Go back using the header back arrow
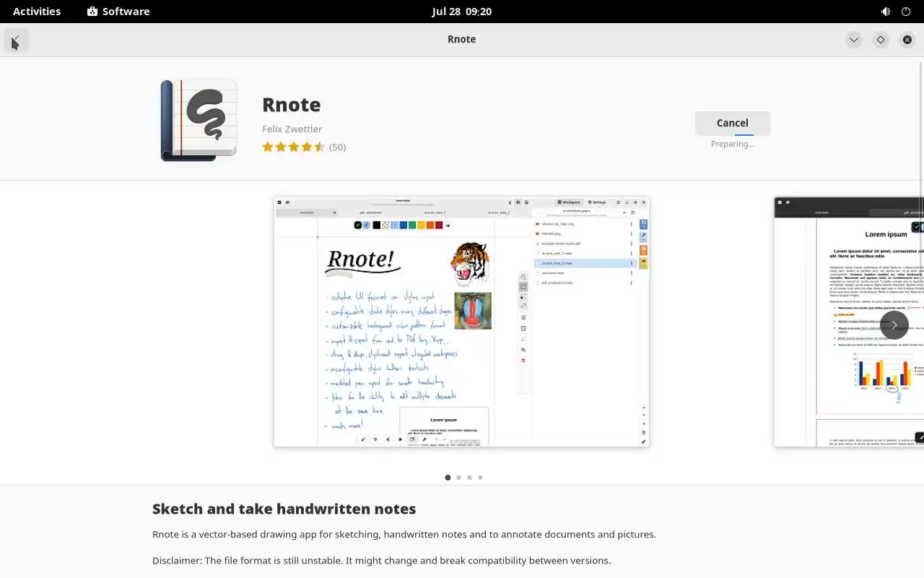 point(16,40)
